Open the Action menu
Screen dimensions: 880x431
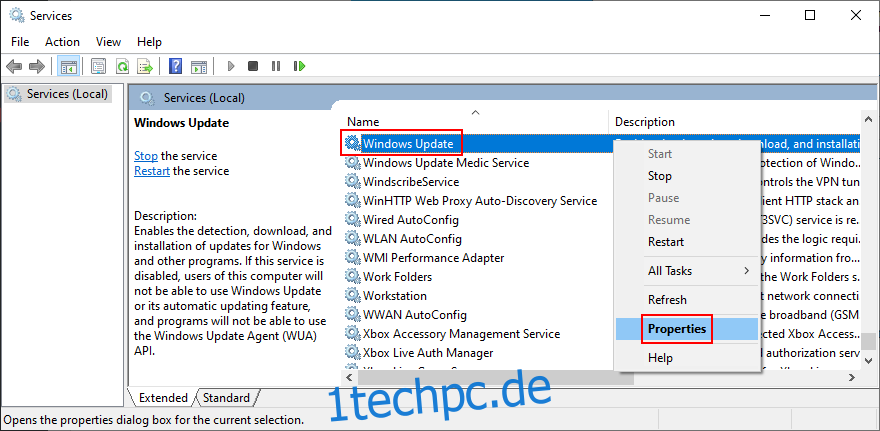coord(62,42)
